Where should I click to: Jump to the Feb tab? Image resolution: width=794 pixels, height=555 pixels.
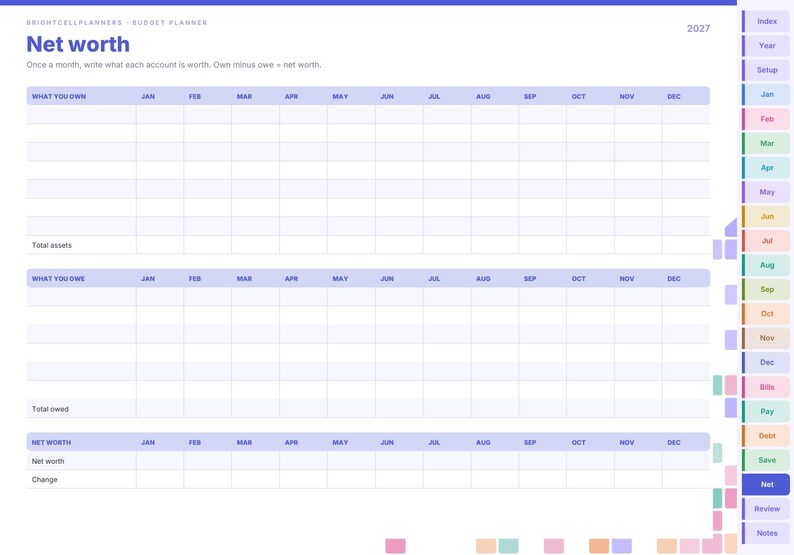pos(766,119)
